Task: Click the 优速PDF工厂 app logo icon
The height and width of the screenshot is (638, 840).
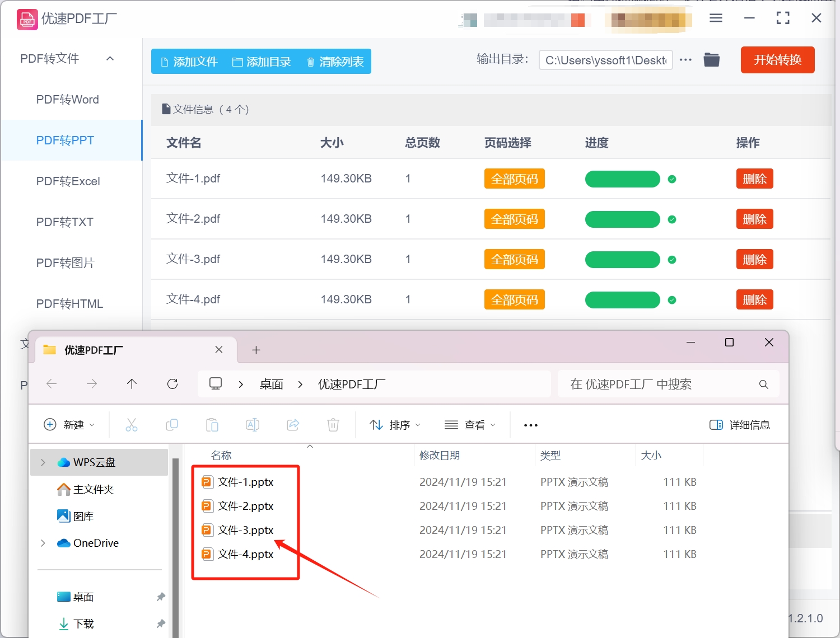Action: 27,19
